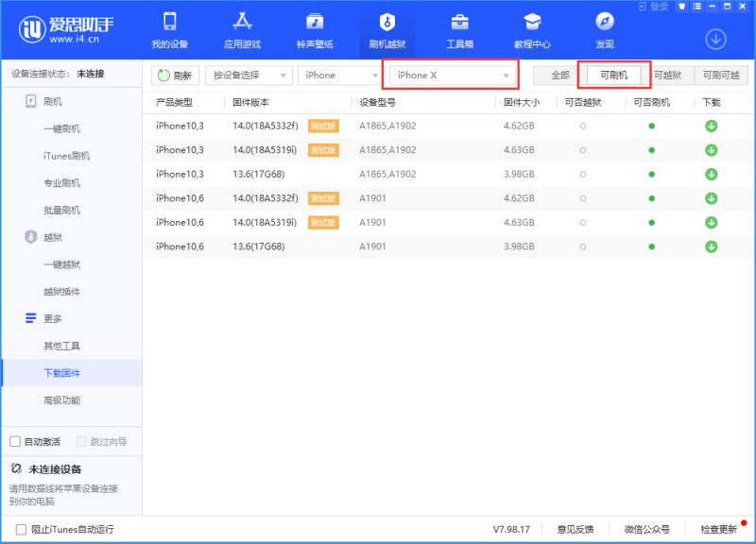Viewport: 756px width, 544px height.
Task: Open the 刷机越狱 shield icon
Action: (x=387, y=22)
